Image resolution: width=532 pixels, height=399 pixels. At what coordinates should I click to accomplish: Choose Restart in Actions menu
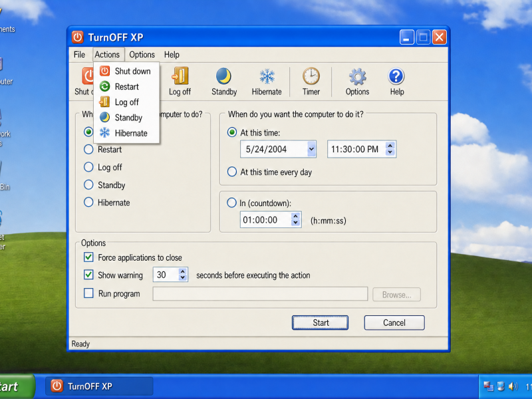[x=126, y=86]
